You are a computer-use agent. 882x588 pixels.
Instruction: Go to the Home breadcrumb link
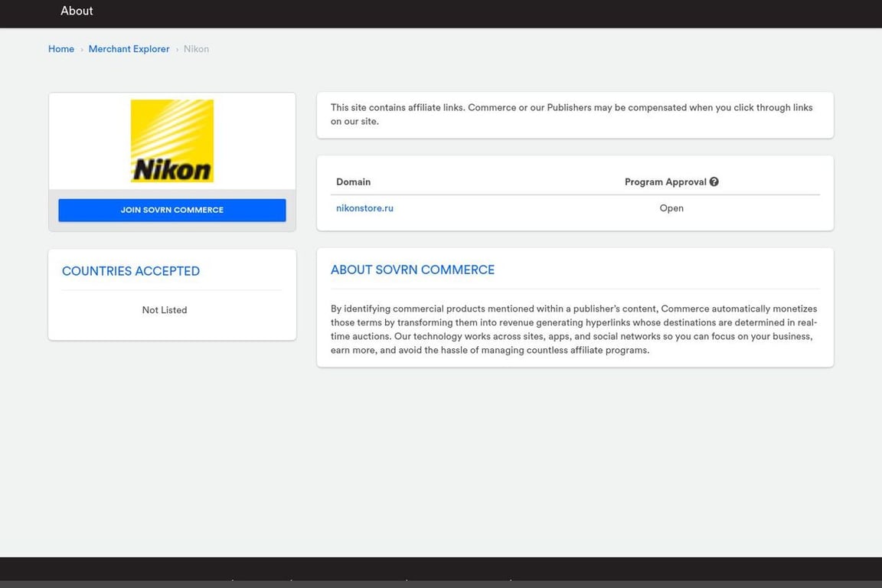60,49
